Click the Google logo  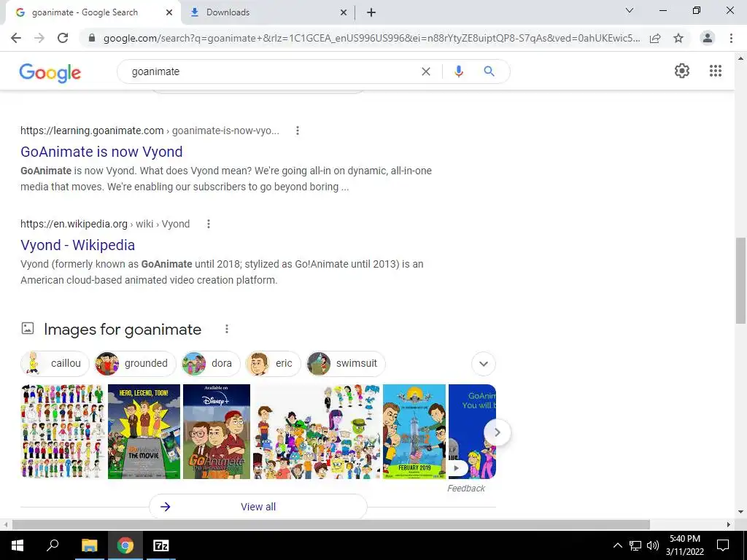(50, 72)
